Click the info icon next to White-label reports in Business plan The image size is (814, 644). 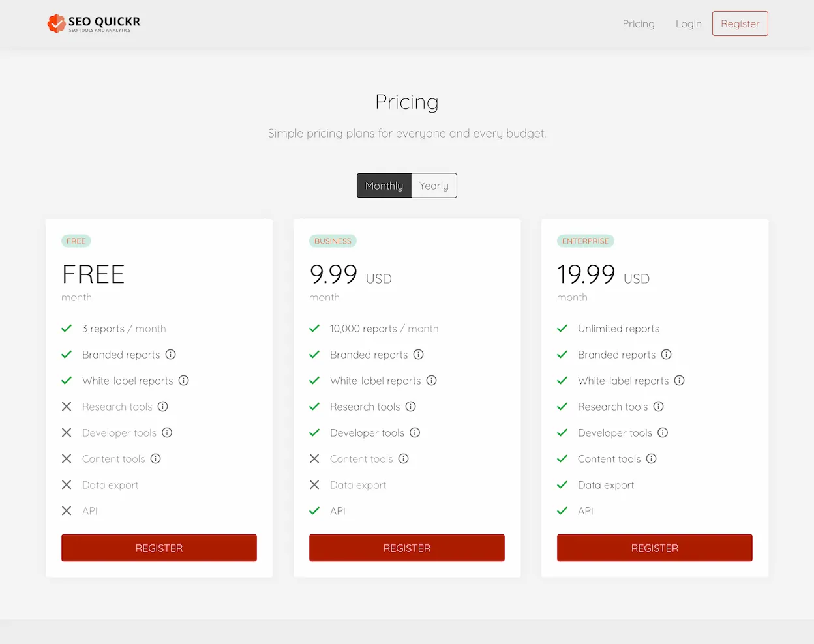click(431, 380)
